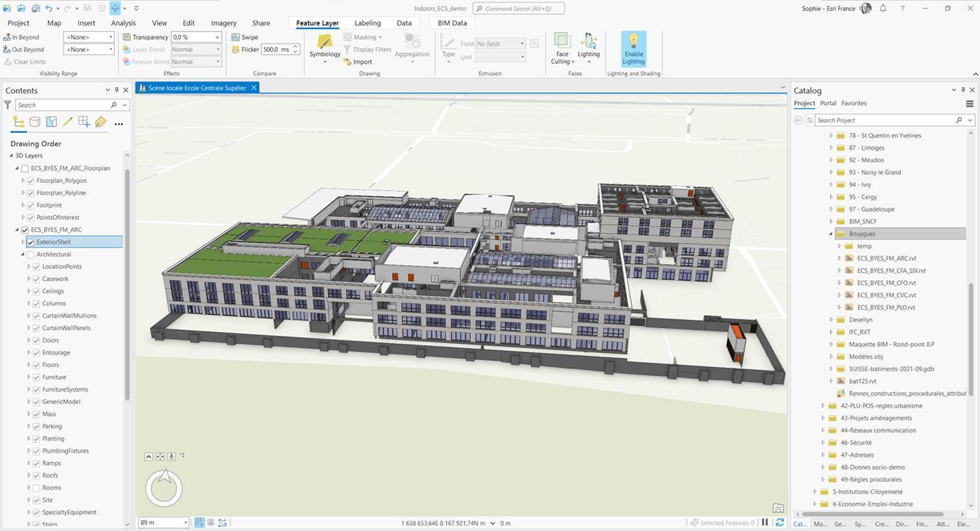Open the help question mark

pos(903,8)
